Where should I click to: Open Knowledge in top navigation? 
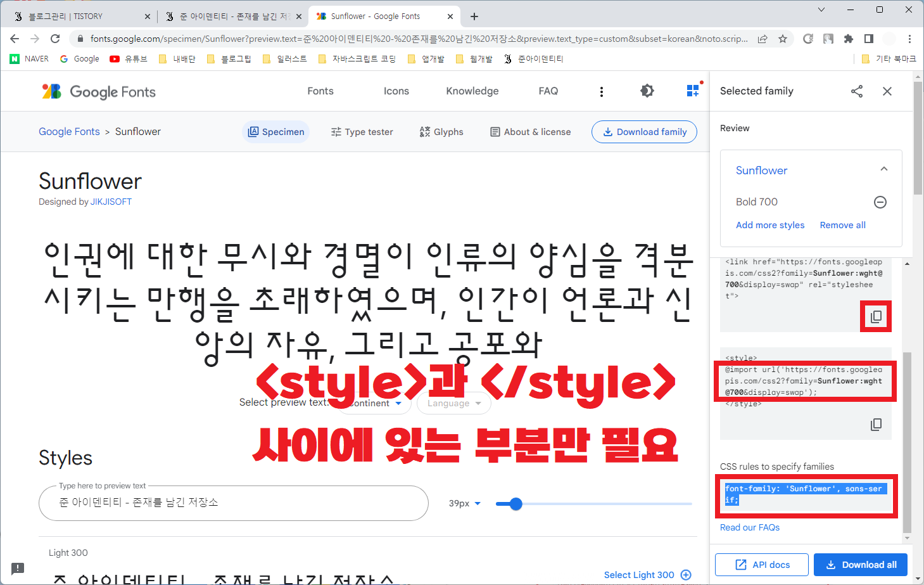point(472,91)
